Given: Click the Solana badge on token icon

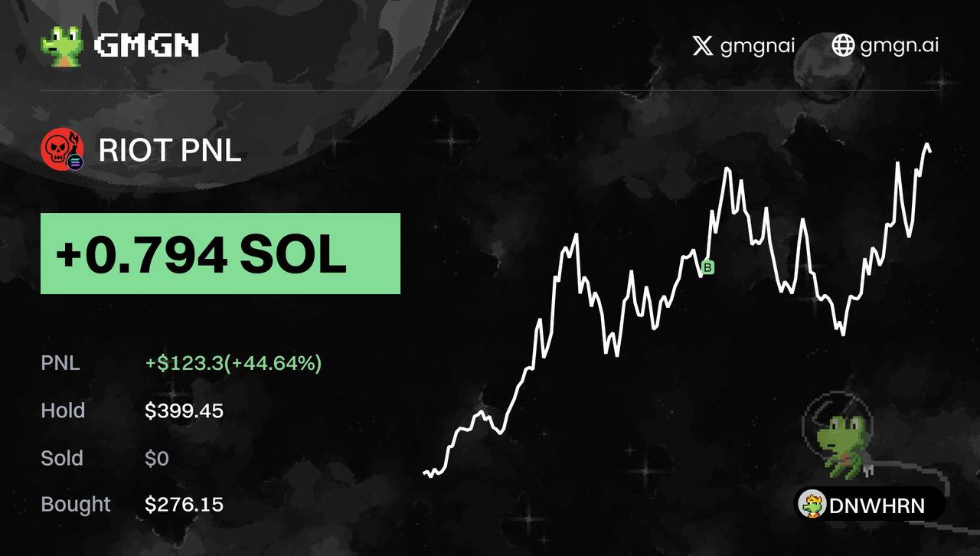Looking at the screenshot, I should coord(75,162).
